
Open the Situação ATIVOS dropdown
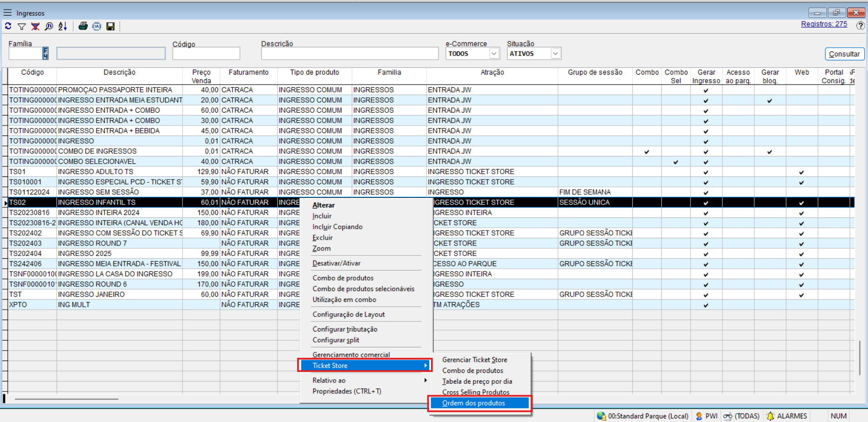coord(555,54)
